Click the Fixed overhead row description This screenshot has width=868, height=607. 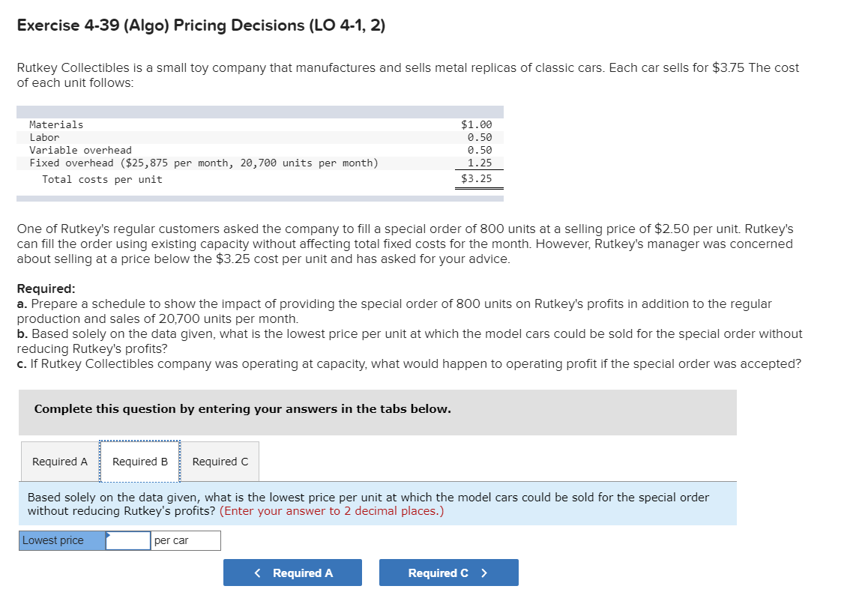tap(204, 163)
